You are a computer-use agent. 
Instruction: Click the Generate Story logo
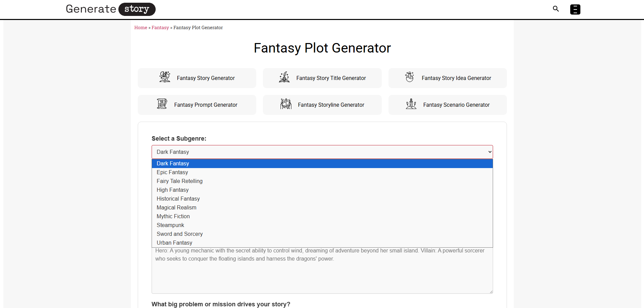[110, 9]
